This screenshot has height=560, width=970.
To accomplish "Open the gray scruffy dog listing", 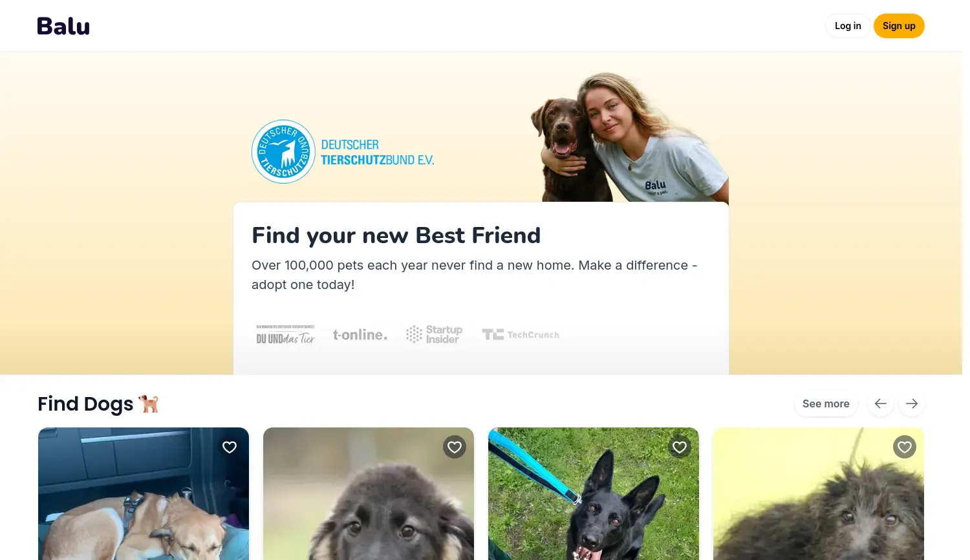I will tap(819, 493).
